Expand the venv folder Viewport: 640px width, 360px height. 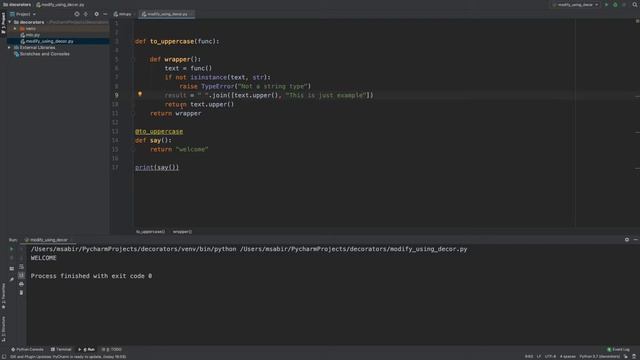point(15,29)
